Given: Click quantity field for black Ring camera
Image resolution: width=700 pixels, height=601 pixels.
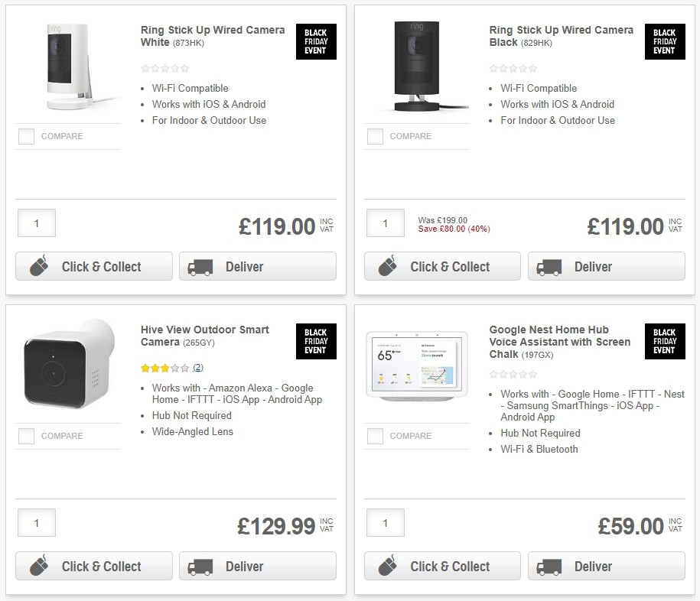Looking at the screenshot, I should (385, 224).
